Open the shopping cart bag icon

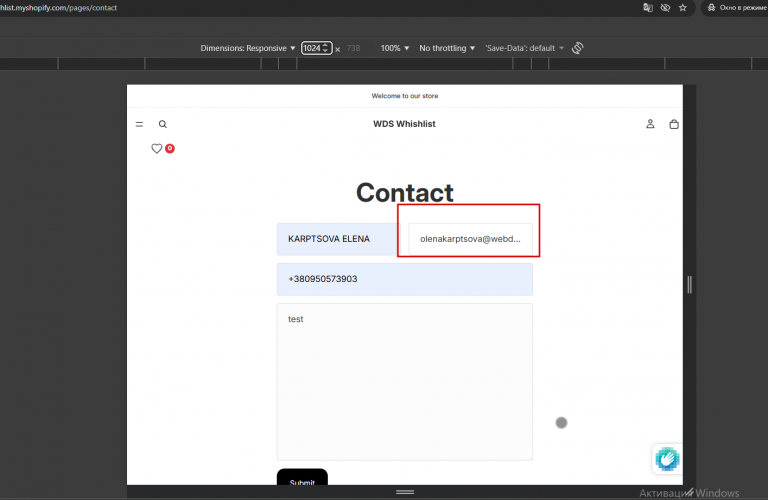tap(674, 124)
